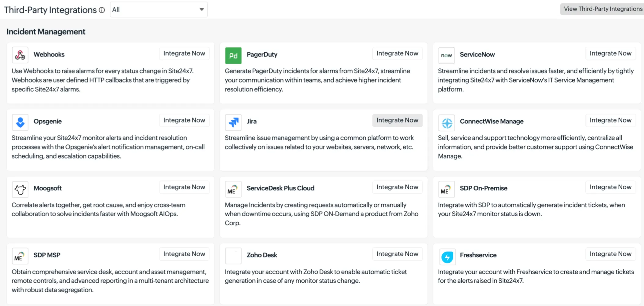Click the Moogsoft cow logo icon
Image resolution: width=644 pixels, height=306 pixels.
click(20, 189)
